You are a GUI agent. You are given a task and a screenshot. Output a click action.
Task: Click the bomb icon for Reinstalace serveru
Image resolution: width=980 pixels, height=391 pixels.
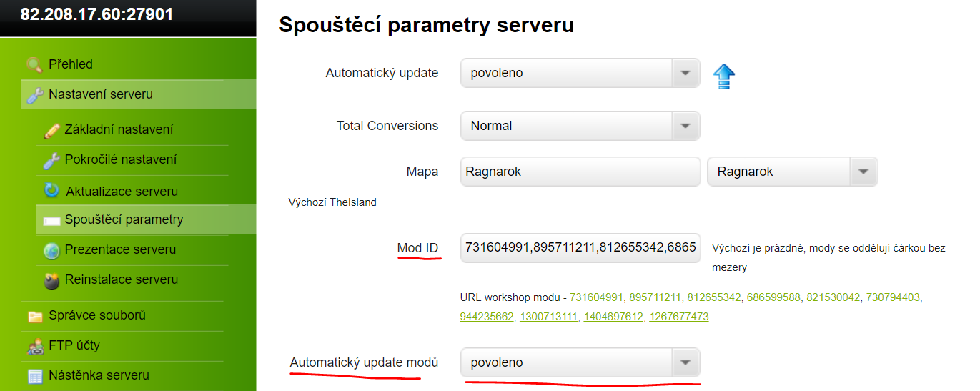(x=51, y=280)
